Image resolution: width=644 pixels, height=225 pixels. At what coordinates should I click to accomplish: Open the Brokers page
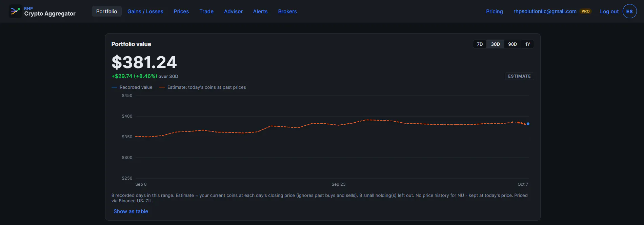(x=287, y=11)
